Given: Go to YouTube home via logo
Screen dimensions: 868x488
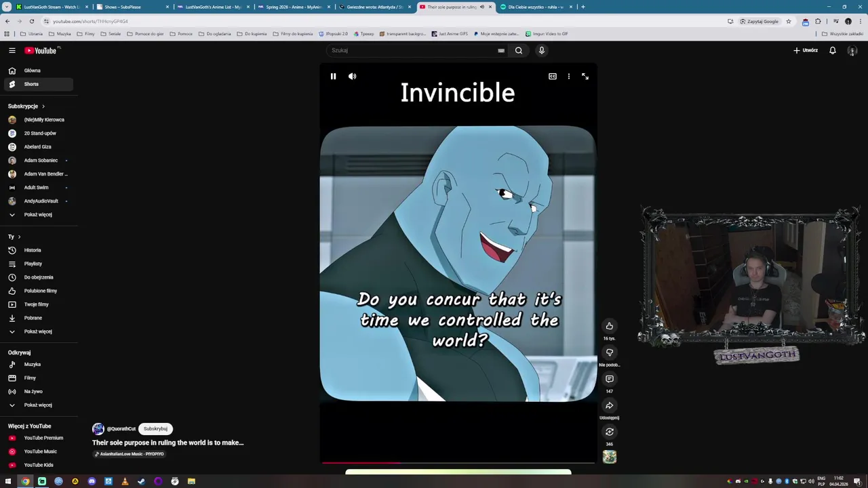Looking at the screenshot, I should point(42,51).
